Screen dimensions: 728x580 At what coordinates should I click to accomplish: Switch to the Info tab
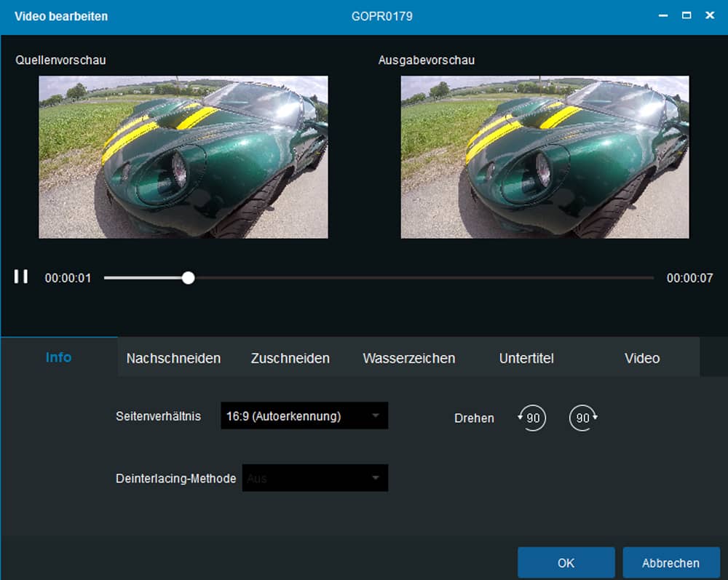point(59,357)
